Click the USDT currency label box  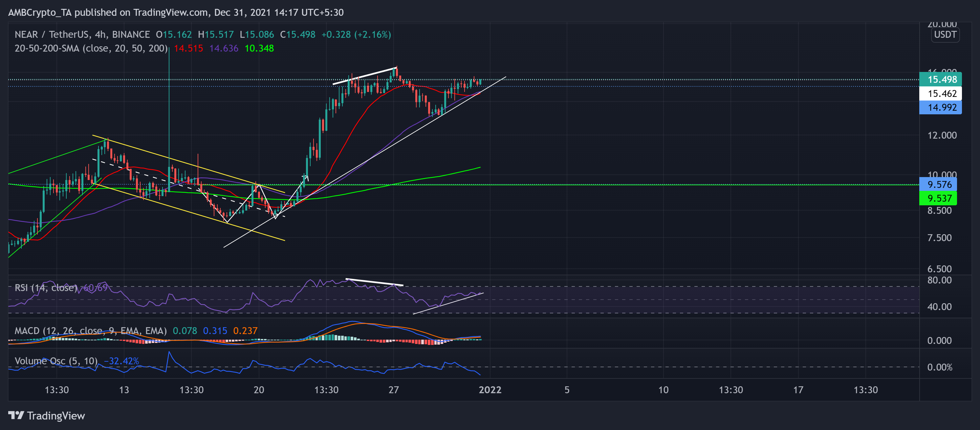pos(945,34)
